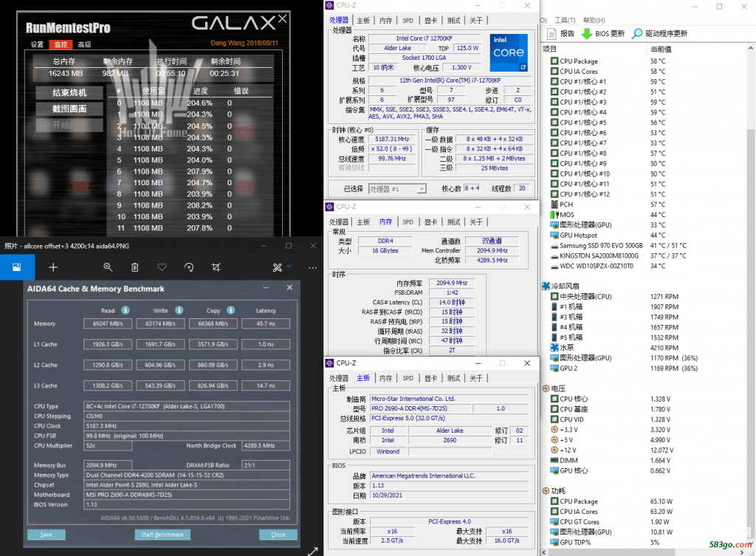Select the 监控 tab in RunMemtestPro
This screenshot has height=556, width=756.
coord(61,44)
